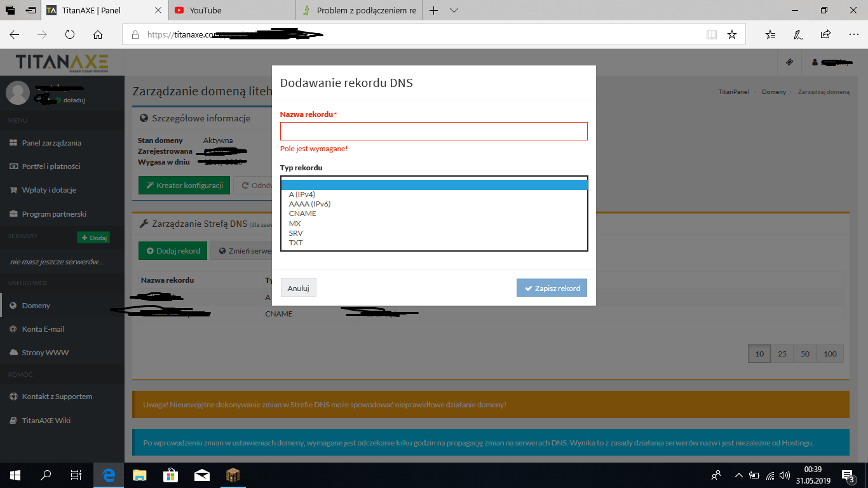
Task: Open Konta E-mail in sidebar
Action: pos(43,329)
